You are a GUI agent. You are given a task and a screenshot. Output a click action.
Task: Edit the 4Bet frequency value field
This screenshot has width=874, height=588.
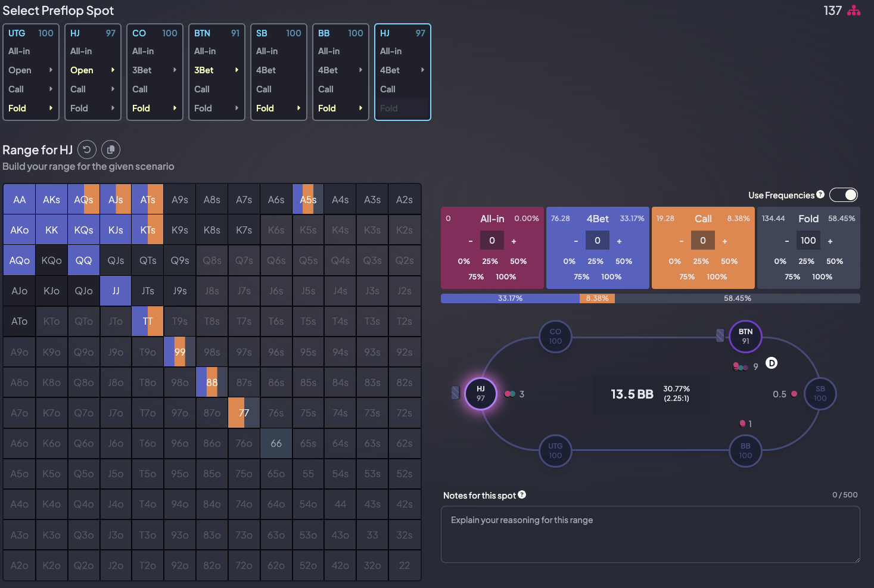(598, 241)
